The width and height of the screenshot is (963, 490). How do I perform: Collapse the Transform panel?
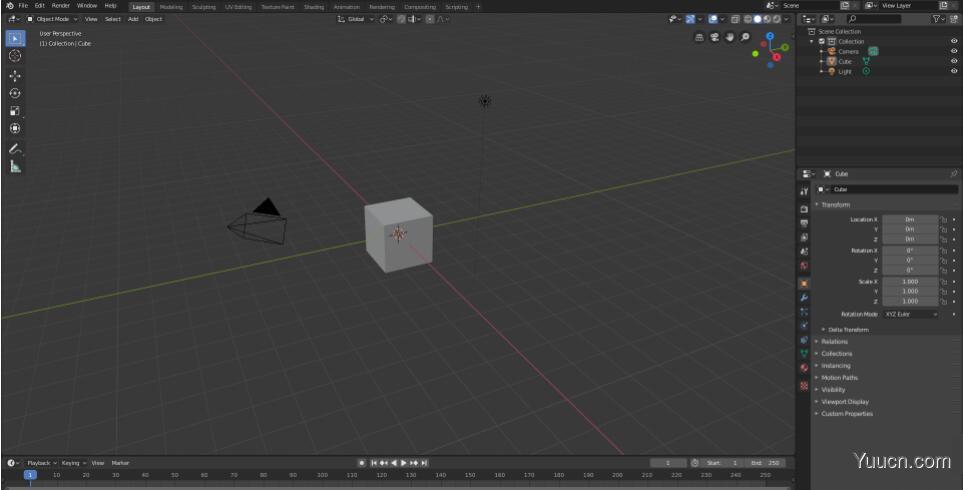[x=835, y=204]
